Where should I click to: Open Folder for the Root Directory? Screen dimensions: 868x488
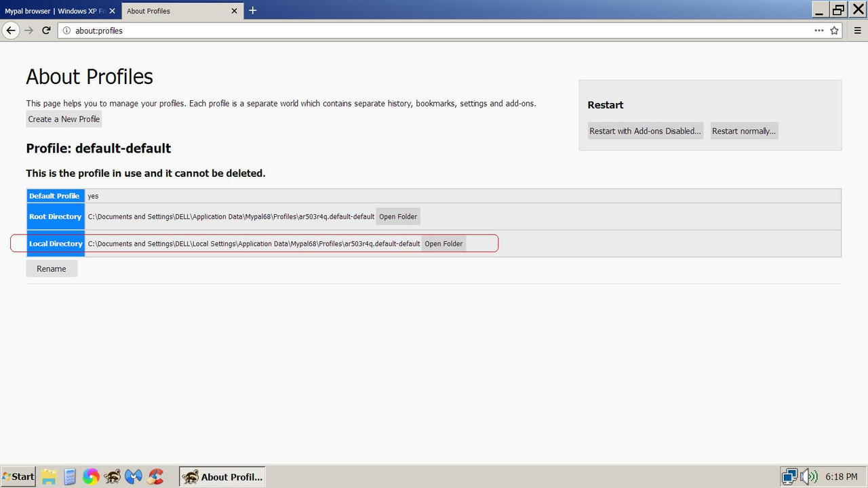(x=398, y=217)
